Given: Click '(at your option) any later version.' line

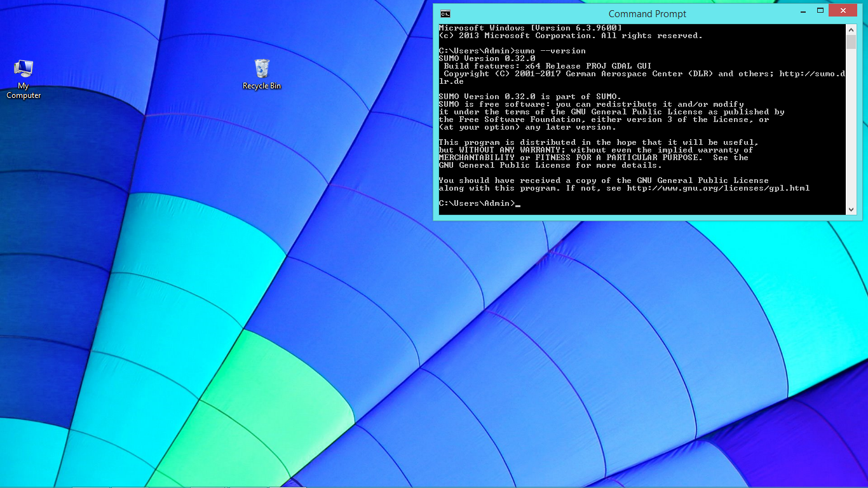Looking at the screenshot, I should point(527,127).
